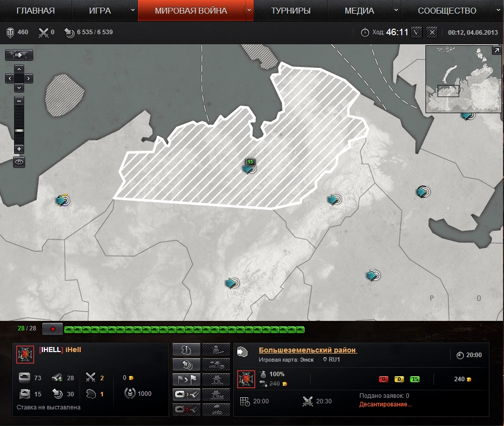Toggle the map visibility eye button

[19, 162]
